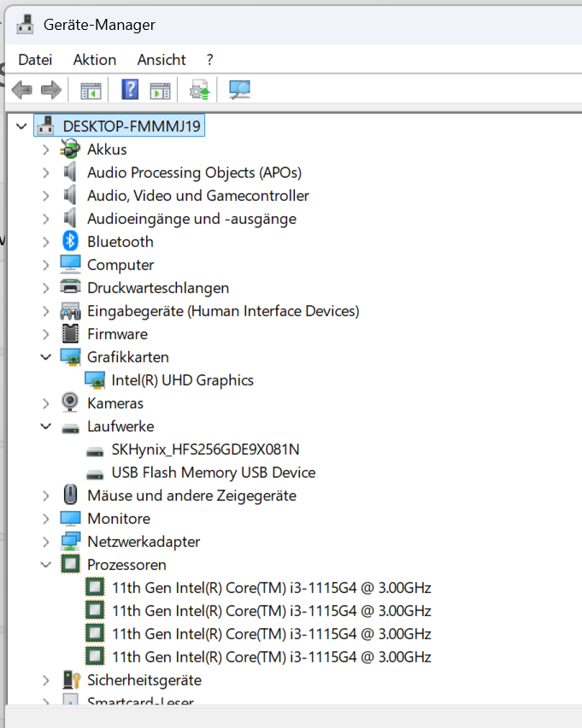Click the Forward arrow toolbar icon
The image size is (582, 728).
click(x=51, y=90)
